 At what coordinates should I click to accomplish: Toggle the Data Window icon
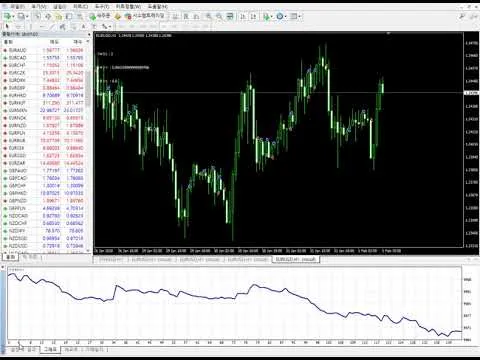48,16
